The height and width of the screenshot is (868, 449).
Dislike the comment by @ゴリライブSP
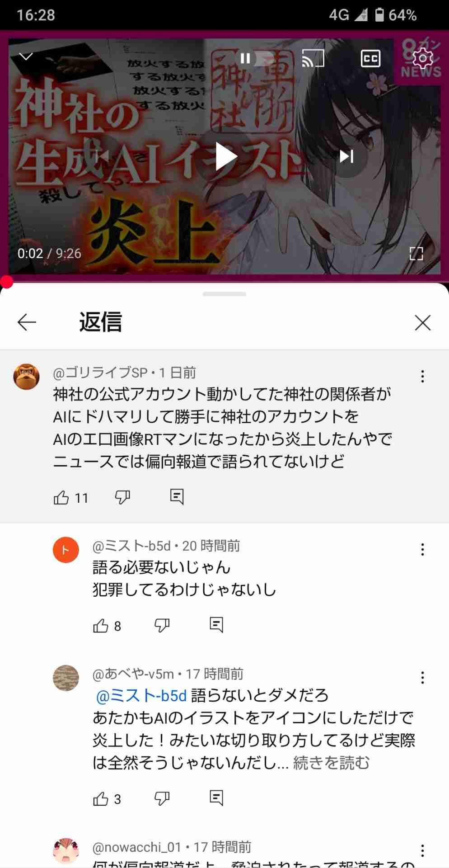pos(122,497)
